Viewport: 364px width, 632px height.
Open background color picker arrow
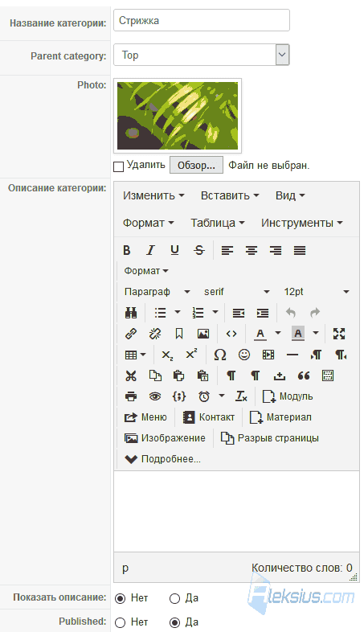tap(316, 334)
